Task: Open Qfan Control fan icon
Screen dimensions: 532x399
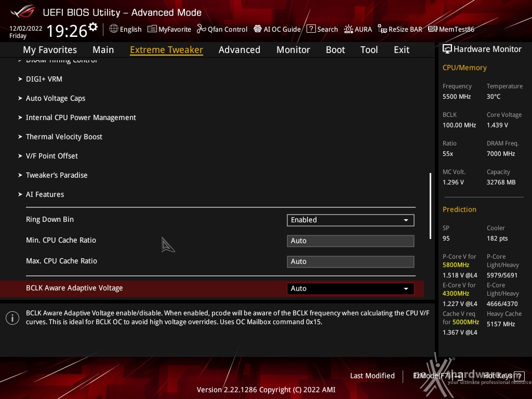Action: pos(201,29)
